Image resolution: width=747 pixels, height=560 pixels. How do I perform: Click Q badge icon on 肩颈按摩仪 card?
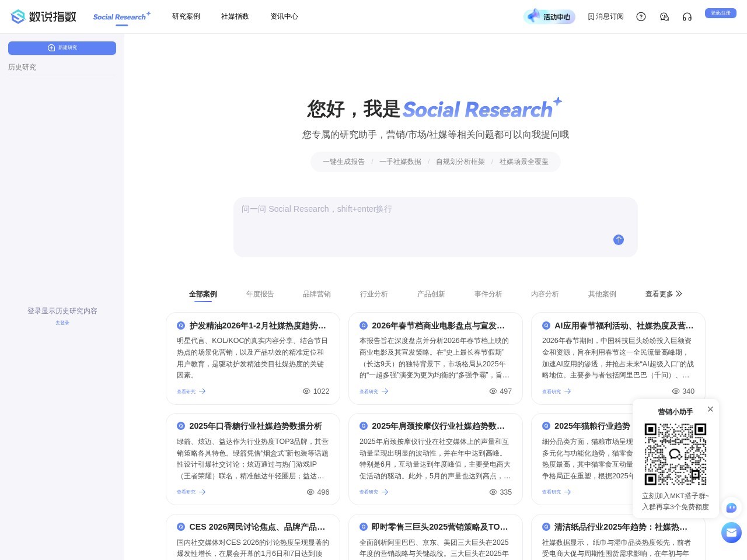pyautogui.click(x=364, y=426)
